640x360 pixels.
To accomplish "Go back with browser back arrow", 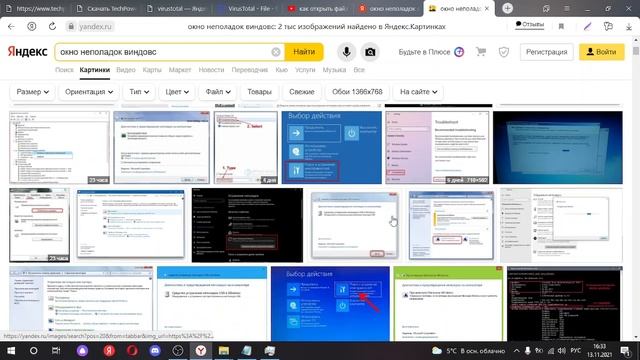I will coord(11,27).
